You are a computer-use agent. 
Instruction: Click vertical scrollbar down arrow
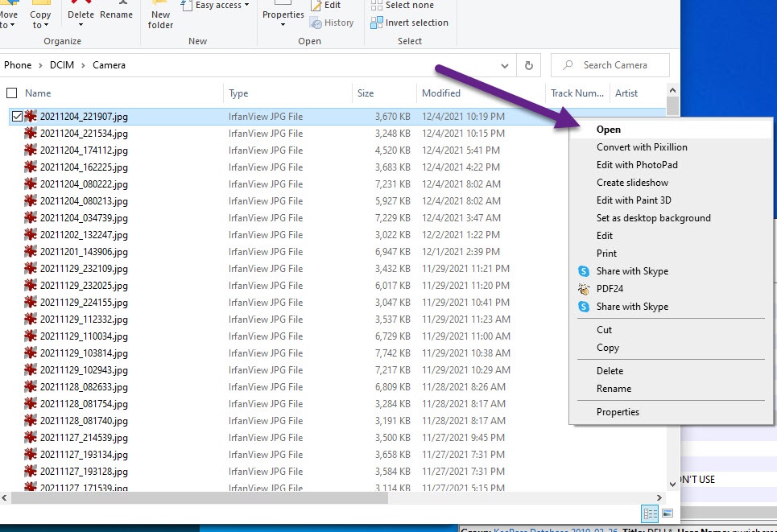tap(672, 485)
